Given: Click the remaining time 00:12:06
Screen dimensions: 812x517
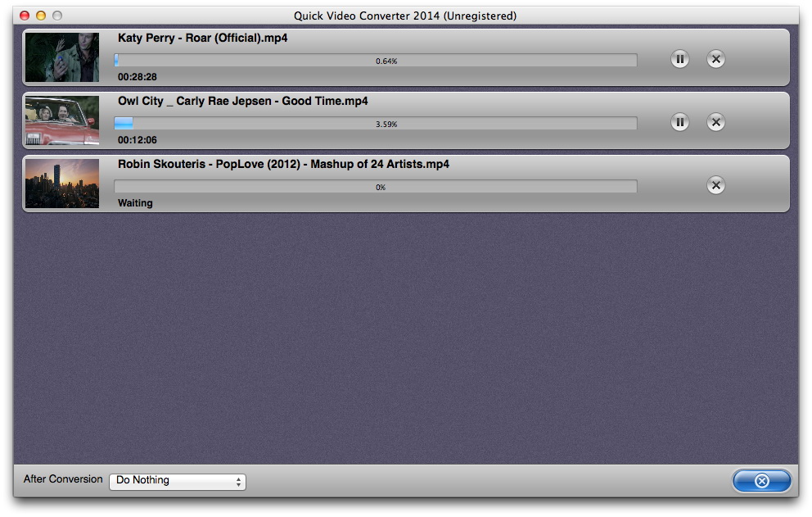Looking at the screenshot, I should pos(138,140).
